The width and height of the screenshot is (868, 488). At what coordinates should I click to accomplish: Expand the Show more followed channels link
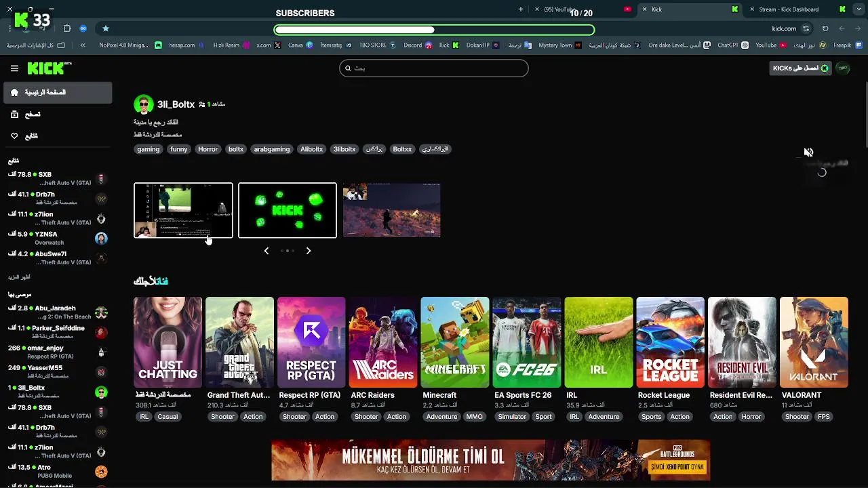coord(20,277)
